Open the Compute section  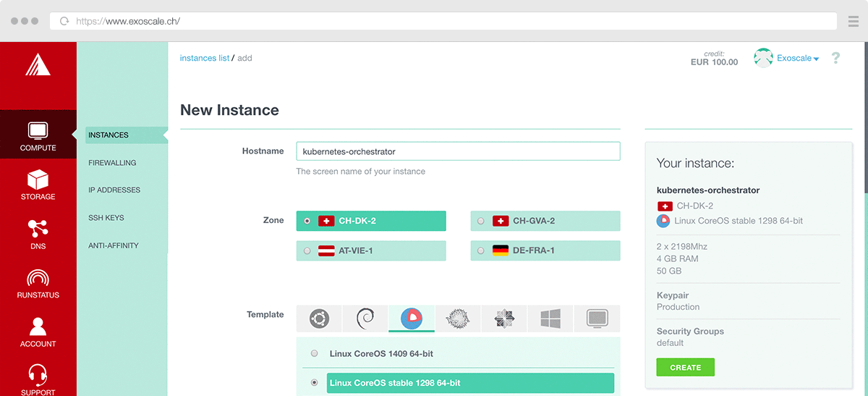pyautogui.click(x=38, y=135)
